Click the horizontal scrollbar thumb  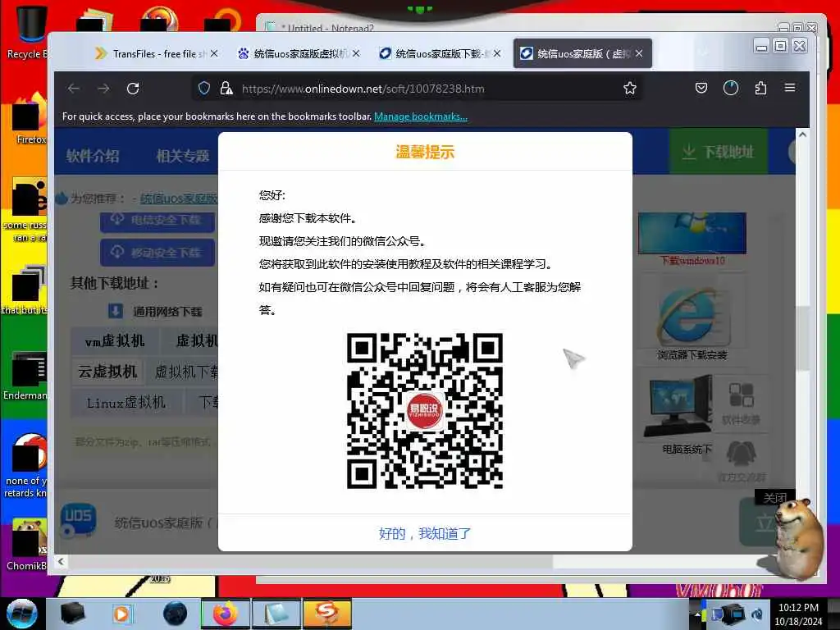click(x=309, y=561)
